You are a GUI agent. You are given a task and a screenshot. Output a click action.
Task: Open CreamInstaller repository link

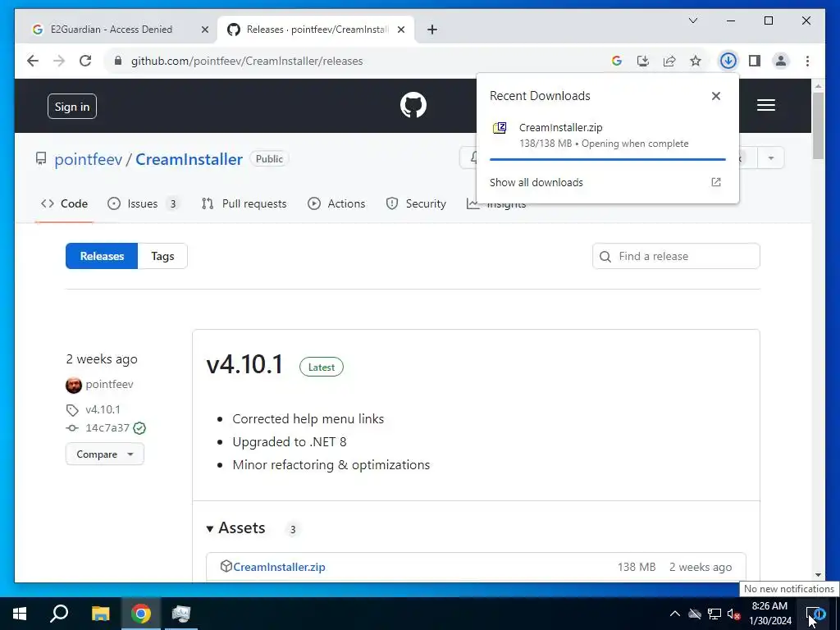point(189,159)
